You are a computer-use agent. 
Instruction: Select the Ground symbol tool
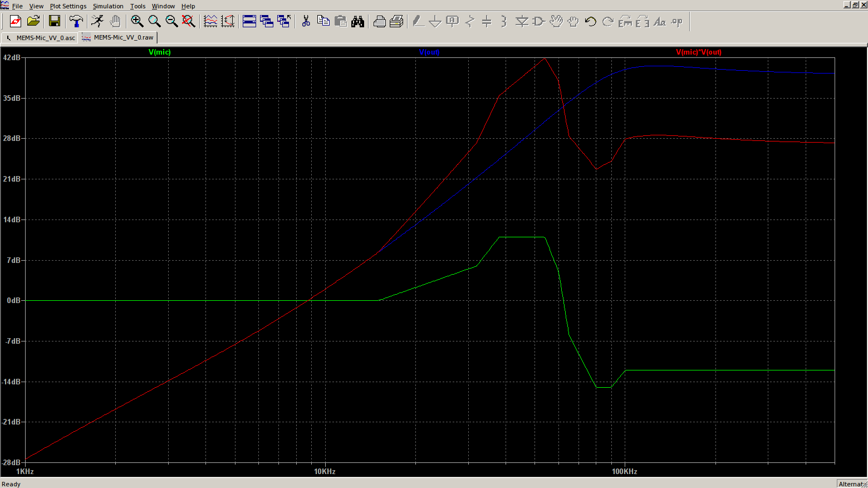pos(435,21)
